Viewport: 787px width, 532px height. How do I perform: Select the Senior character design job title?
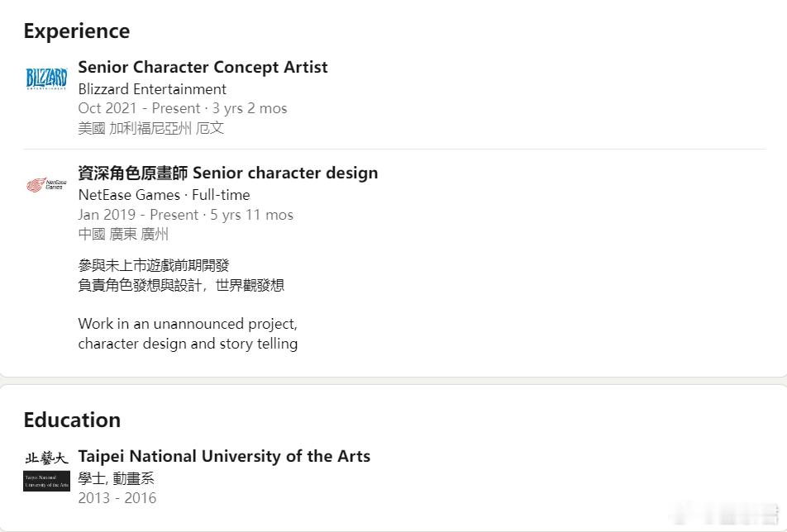(x=228, y=173)
